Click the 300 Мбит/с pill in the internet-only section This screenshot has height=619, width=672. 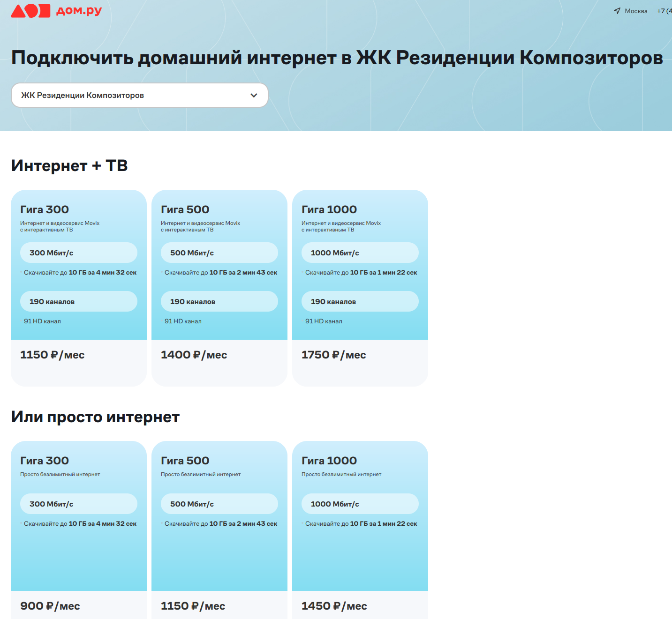click(x=79, y=504)
